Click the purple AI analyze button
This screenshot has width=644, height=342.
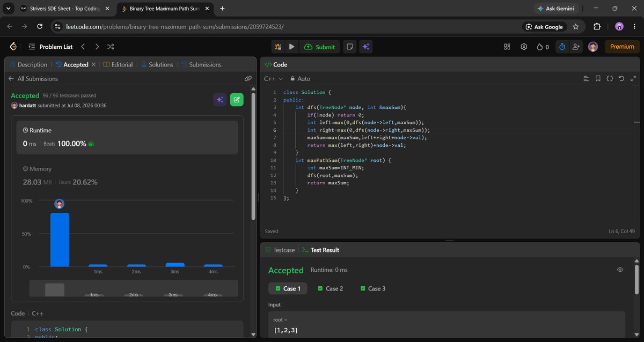pos(219,100)
